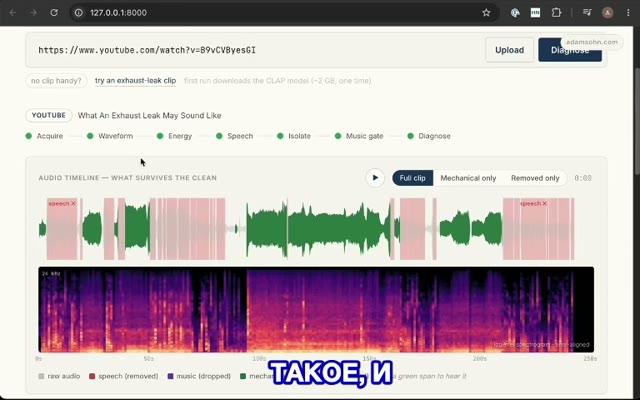Image resolution: width=640 pixels, height=400 pixels.
Task: Click the browser forward arrow
Action: pyautogui.click(x=33, y=13)
